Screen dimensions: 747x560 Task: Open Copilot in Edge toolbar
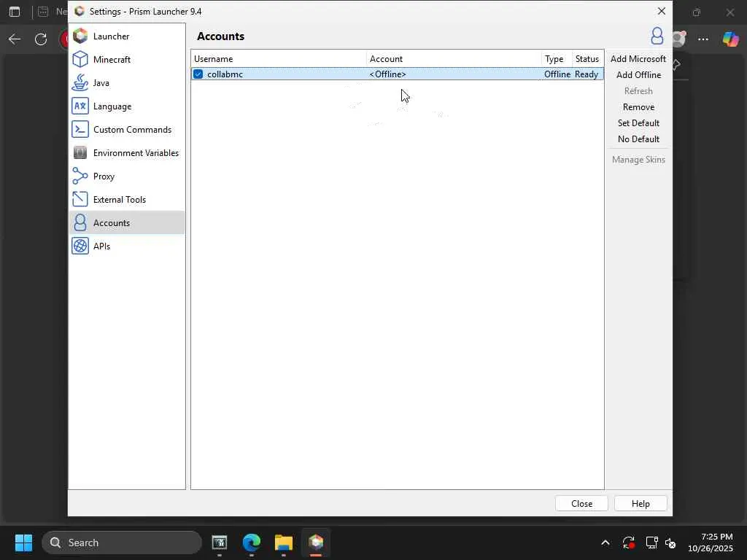click(x=730, y=39)
